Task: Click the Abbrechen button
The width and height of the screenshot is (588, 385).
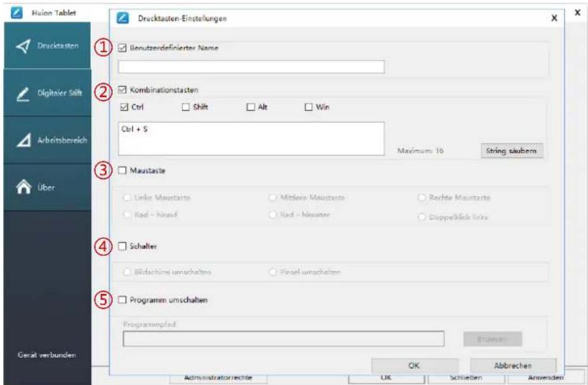Action: point(512,365)
